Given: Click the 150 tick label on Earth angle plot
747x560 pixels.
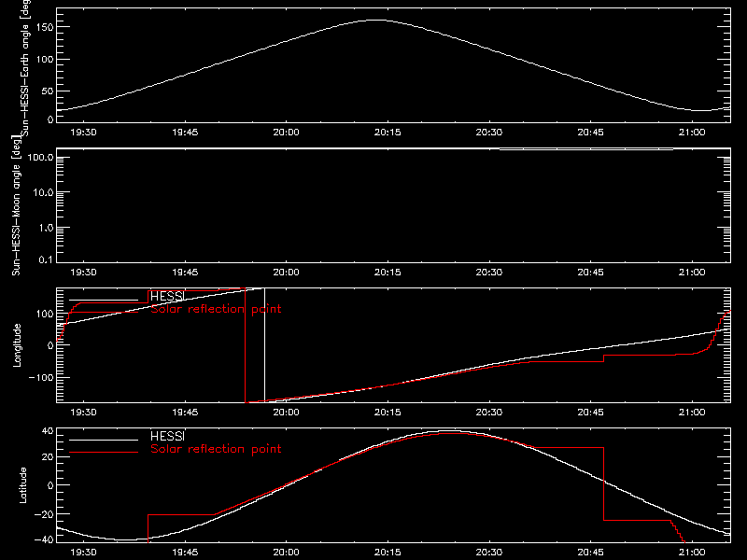Looking at the screenshot, I should (x=45, y=27).
